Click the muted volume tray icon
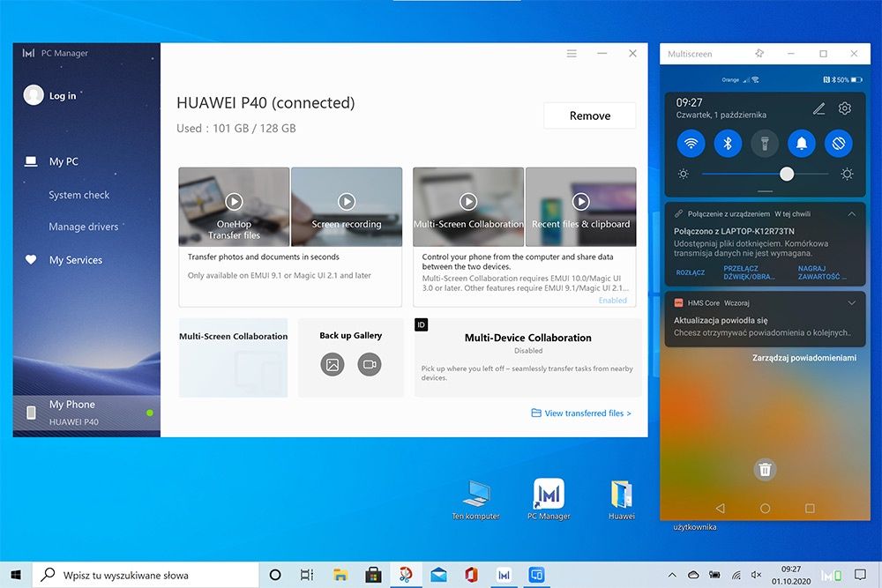Viewport: 882px width, 588px height. pos(756,575)
